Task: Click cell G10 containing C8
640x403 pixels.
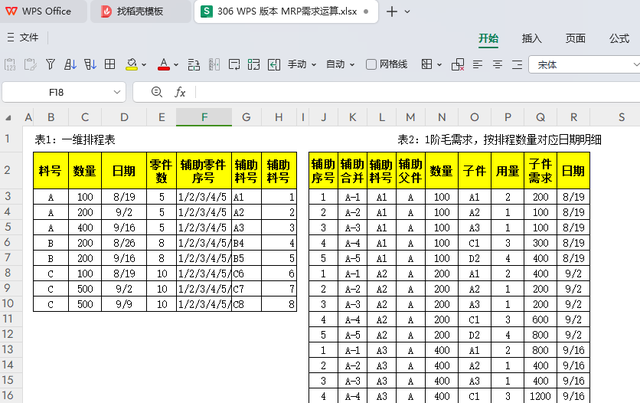Action: [x=246, y=304]
